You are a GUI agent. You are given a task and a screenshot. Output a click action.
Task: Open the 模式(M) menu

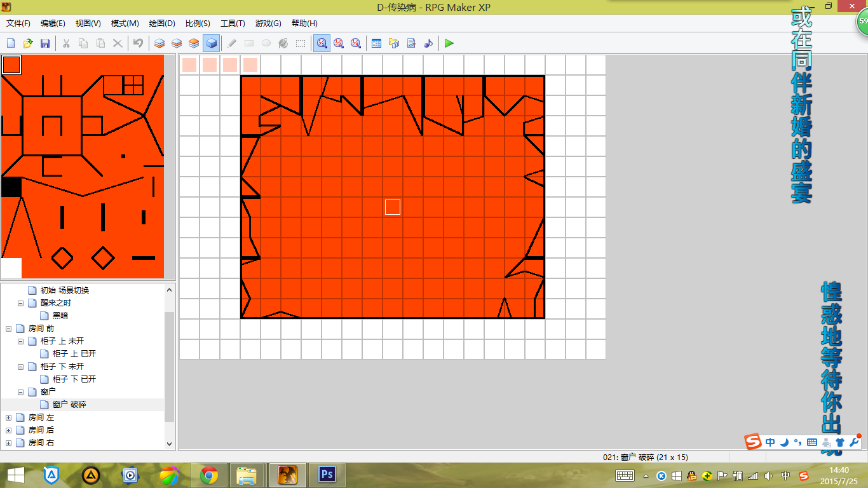pyautogui.click(x=125, y=24)
